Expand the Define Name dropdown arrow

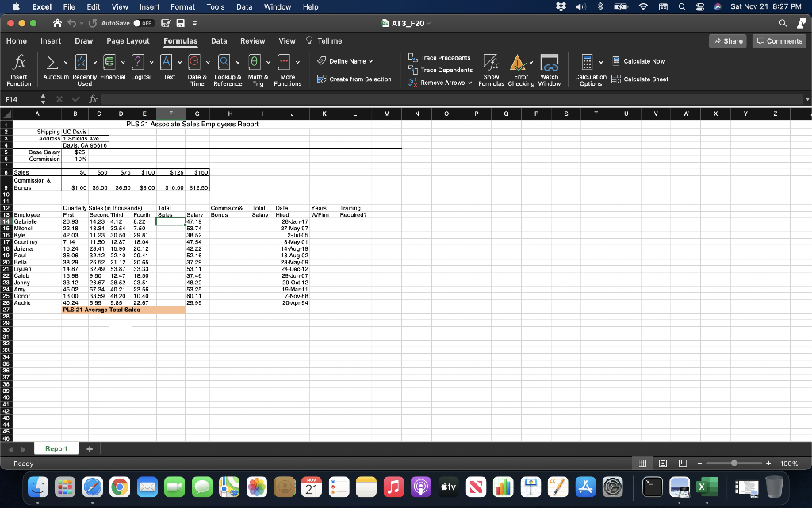click(371, 61)
